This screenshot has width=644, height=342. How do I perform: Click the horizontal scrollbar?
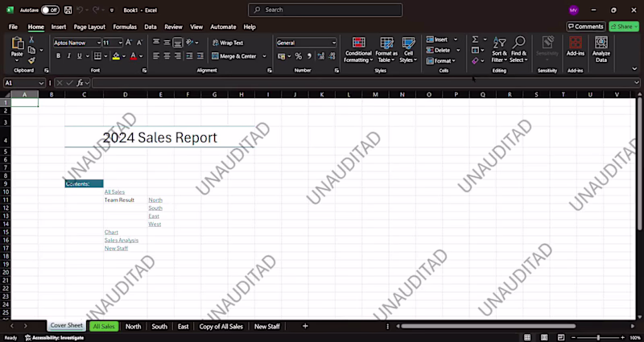point(489,326)
